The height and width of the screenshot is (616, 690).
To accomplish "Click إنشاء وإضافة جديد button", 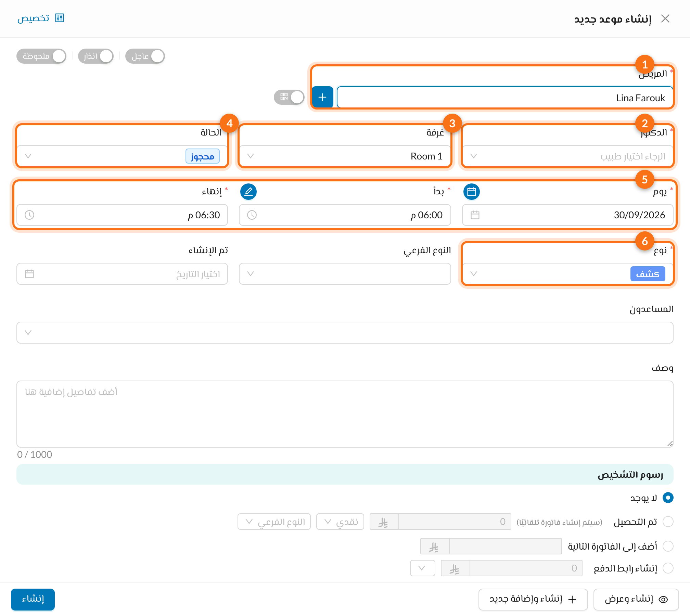I will [533, 599].
